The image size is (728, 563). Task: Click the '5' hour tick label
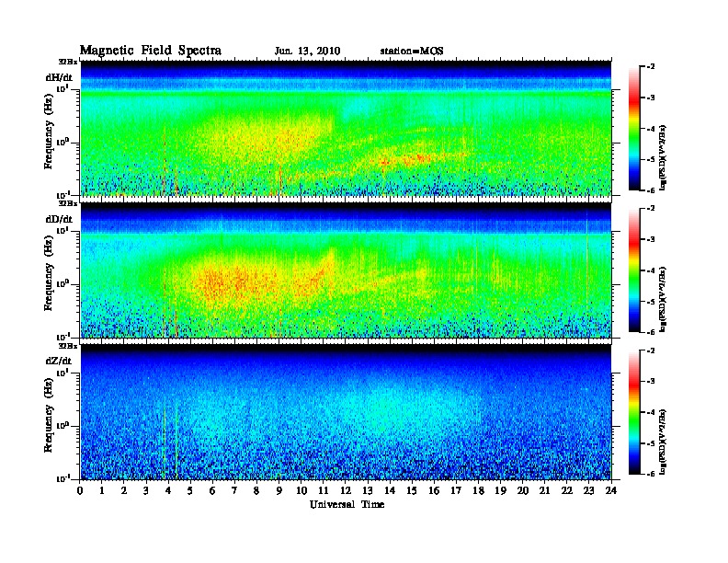click(x=190, y=490)
